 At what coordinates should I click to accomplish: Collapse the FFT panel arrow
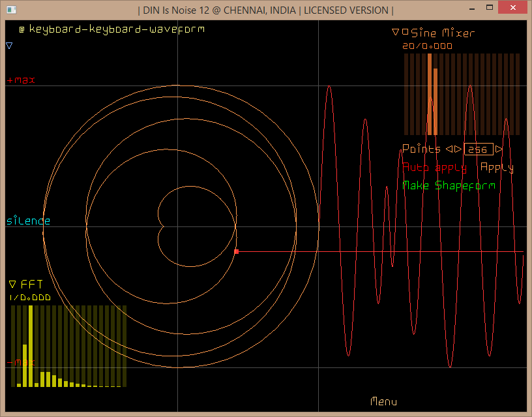pyautogui.click(x=12, y=284)
